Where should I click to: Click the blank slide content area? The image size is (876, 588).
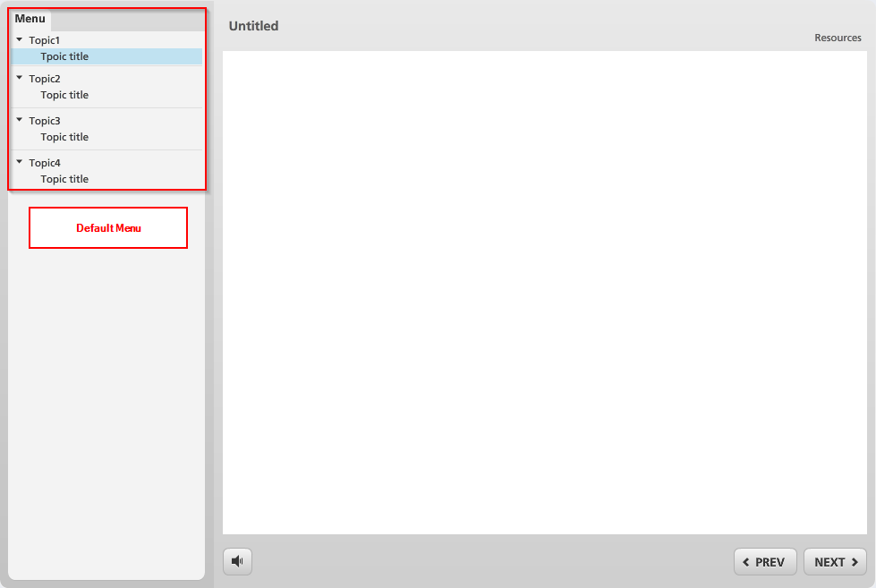(x=544, y=291)
